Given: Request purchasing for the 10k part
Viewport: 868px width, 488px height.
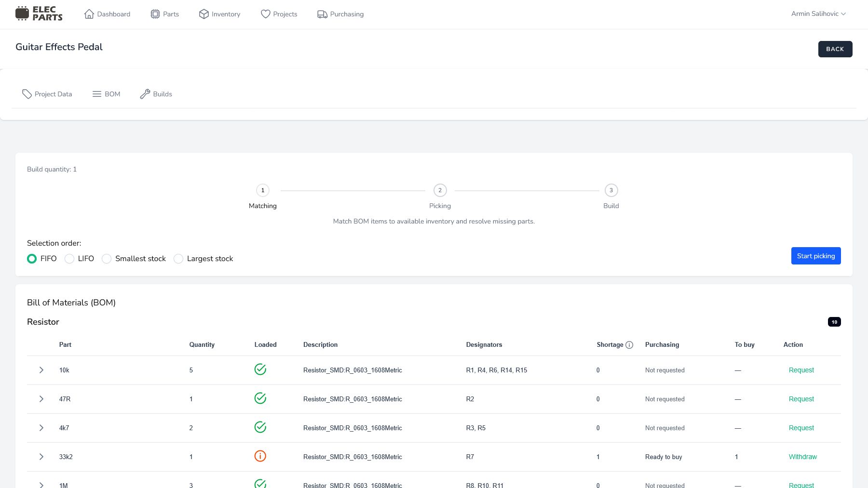Looking at the screenshot, I should pos(801,370).
